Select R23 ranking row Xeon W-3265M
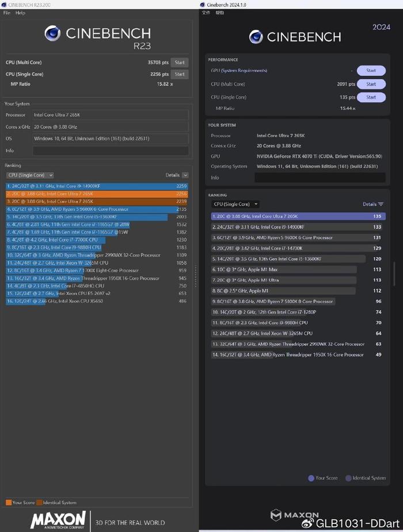Image resolution: width=403 pixels, height=532 pixels. (97, 263)
